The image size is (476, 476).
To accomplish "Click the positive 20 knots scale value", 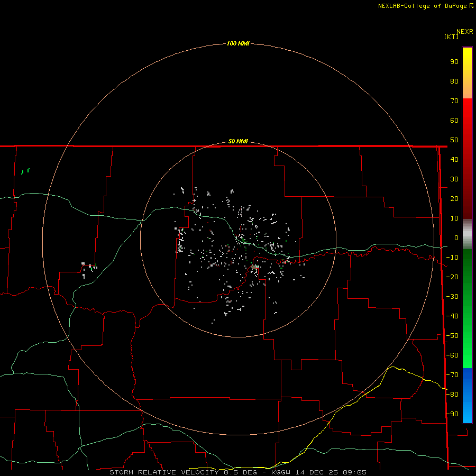I will click(454, 198).
